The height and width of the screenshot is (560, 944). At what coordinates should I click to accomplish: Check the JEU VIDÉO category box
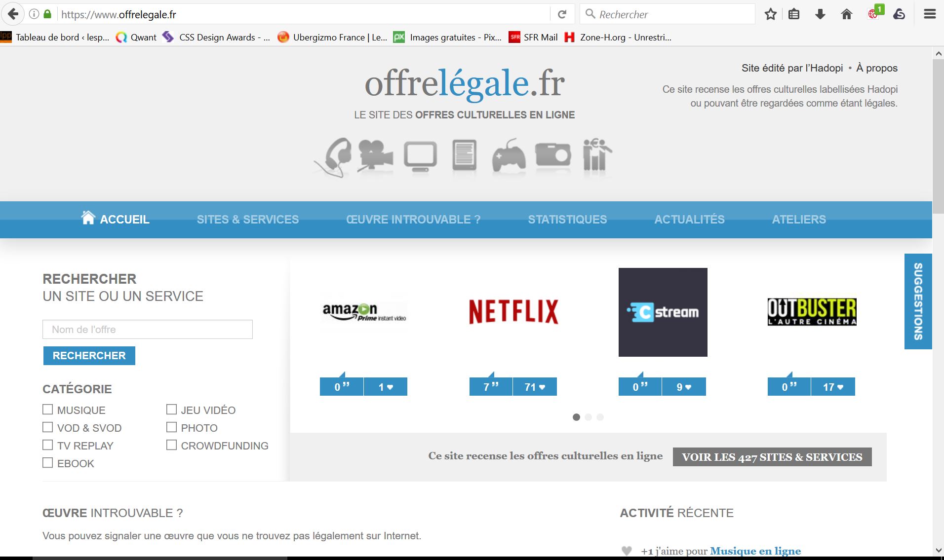pos(171,410)
